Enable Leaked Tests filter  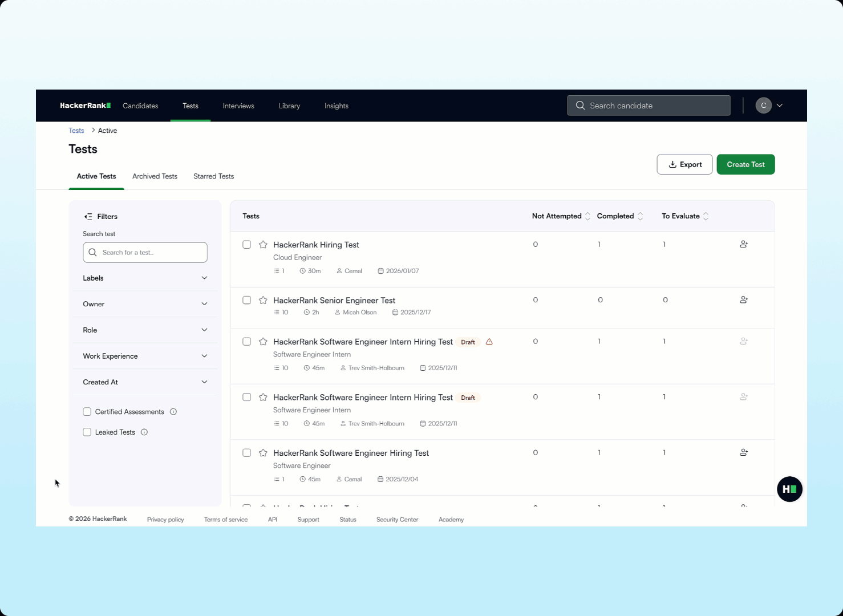pyautogui.click(x=87, y=432)
